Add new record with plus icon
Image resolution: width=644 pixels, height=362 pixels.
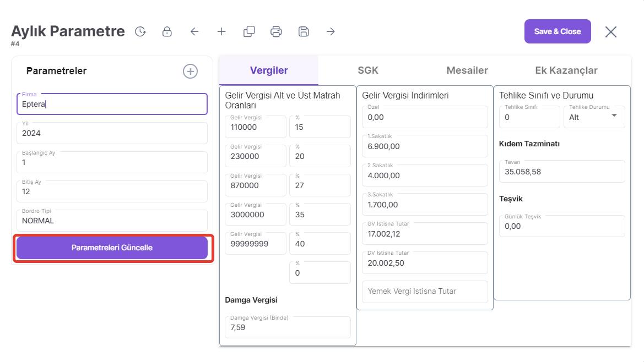[x=221, y=32]
